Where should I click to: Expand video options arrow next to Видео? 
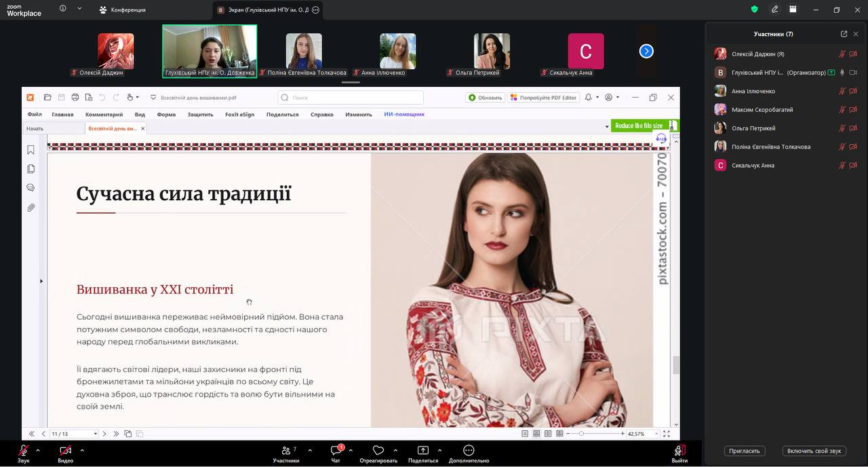(x=82, y=450)
